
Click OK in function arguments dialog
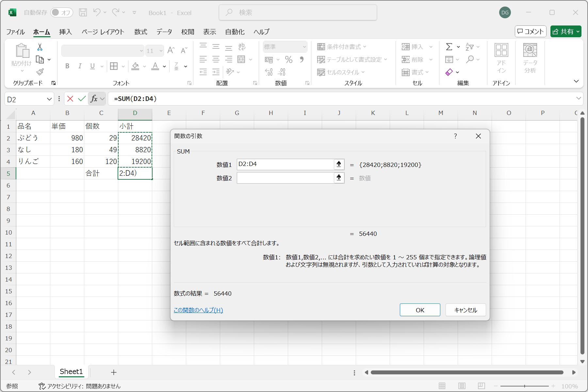420,310
